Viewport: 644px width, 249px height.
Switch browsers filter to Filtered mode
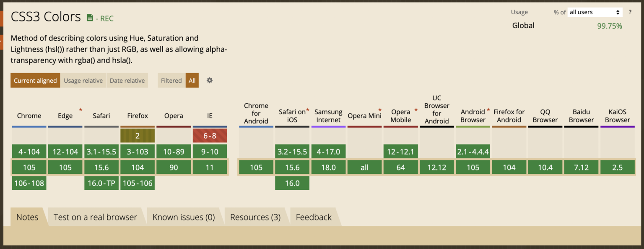click(171, 80)
